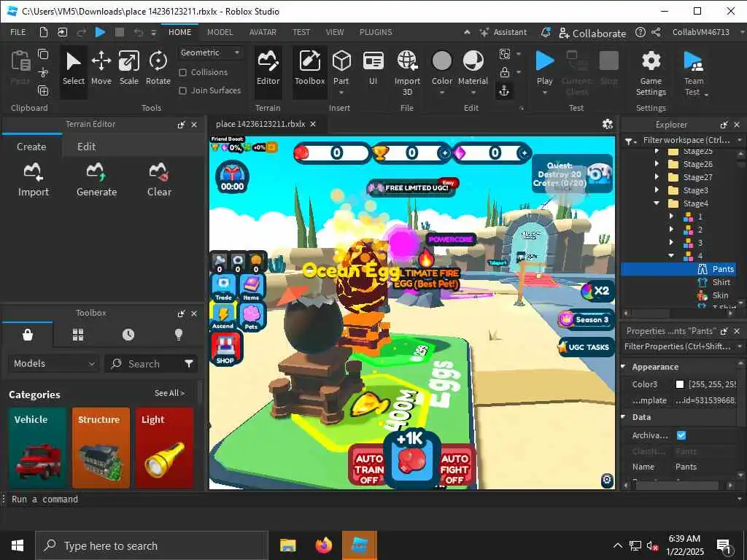Image resolution: width=747 pixels, height=560 pixels.
Task: Click Import in Terrain Editor
Action: [34, 180]
